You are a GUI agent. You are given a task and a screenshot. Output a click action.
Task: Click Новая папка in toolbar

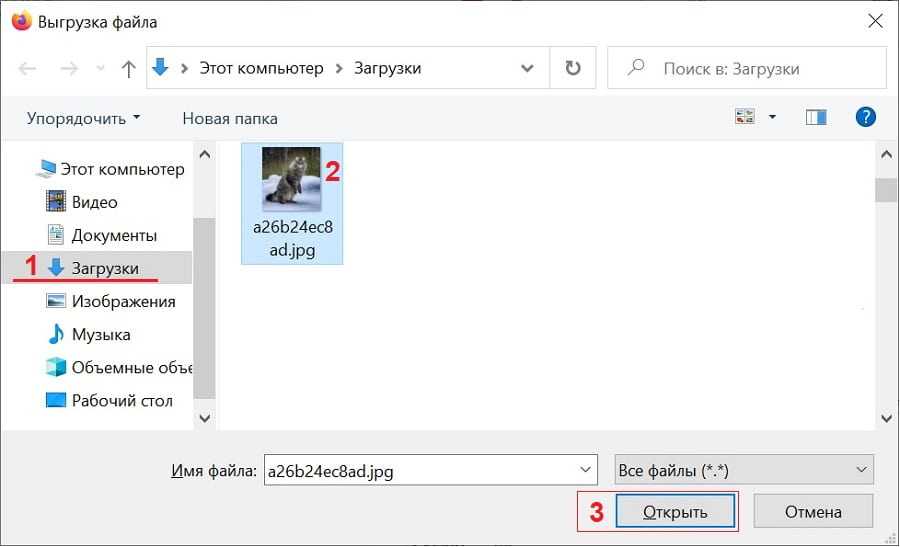[x=230, y=118]
